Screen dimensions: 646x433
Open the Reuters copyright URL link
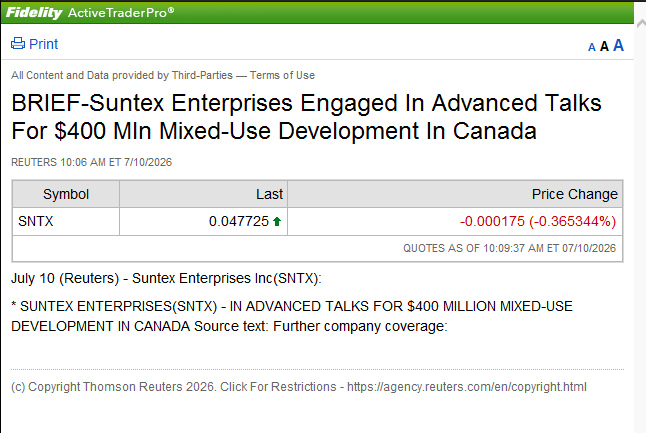point(467,387)
